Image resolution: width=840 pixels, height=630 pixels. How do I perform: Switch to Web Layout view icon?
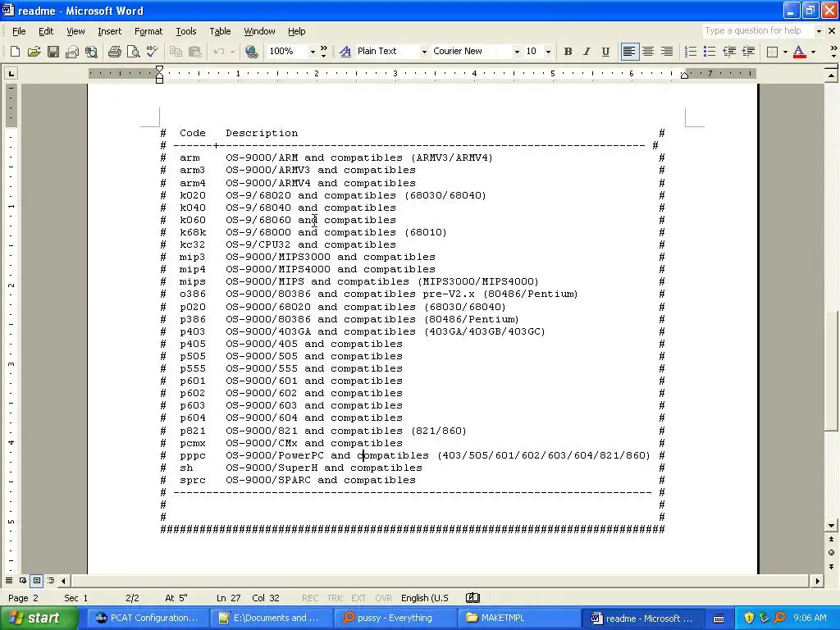[x=23, y=580]
